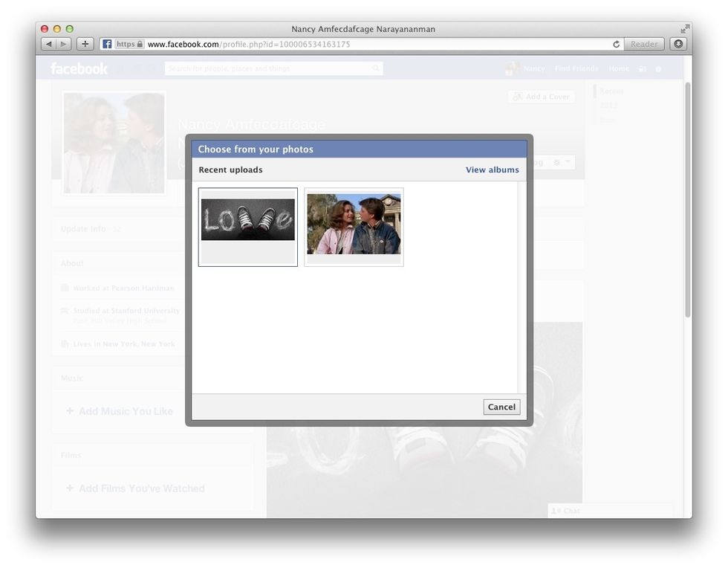Go forward using the Safari forward arrow
This screenshot has width=728, height=568.
coord(64,44)
